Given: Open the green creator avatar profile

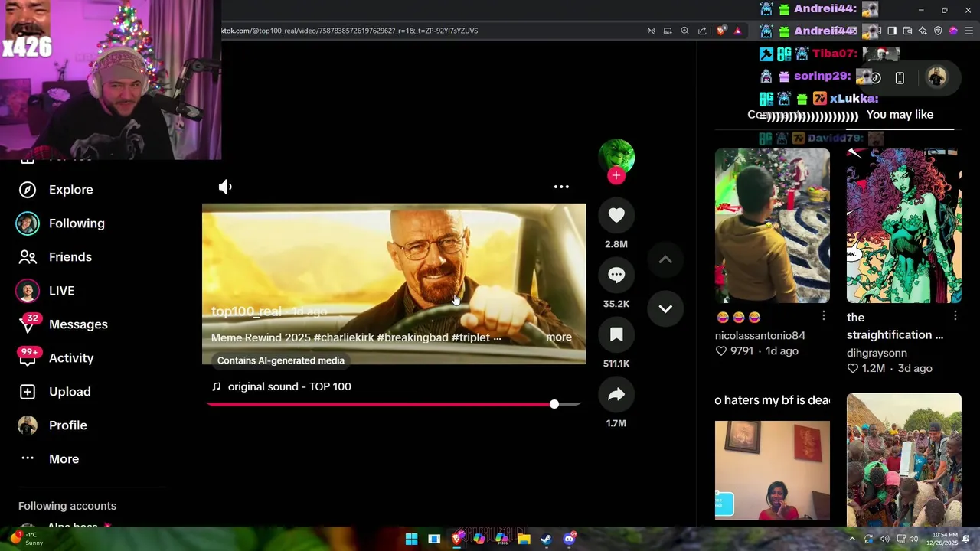Looking at the screenshot, I should (616, 156).
